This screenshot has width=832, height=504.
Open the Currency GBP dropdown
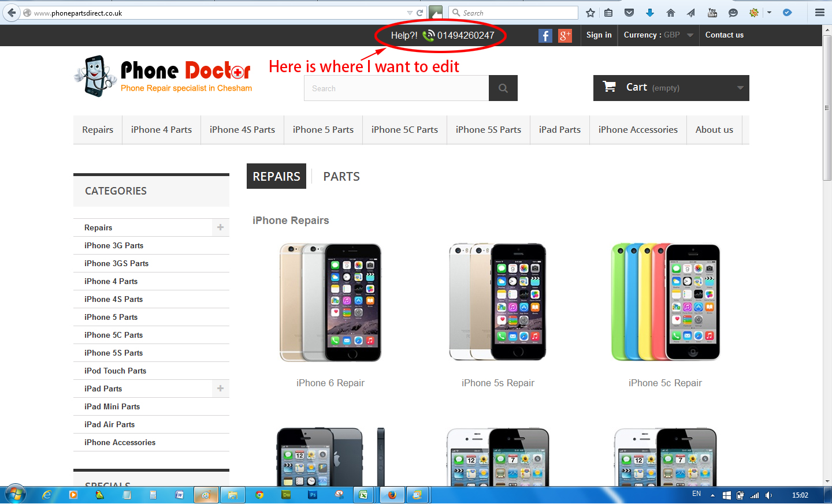(x=659, y=35)
